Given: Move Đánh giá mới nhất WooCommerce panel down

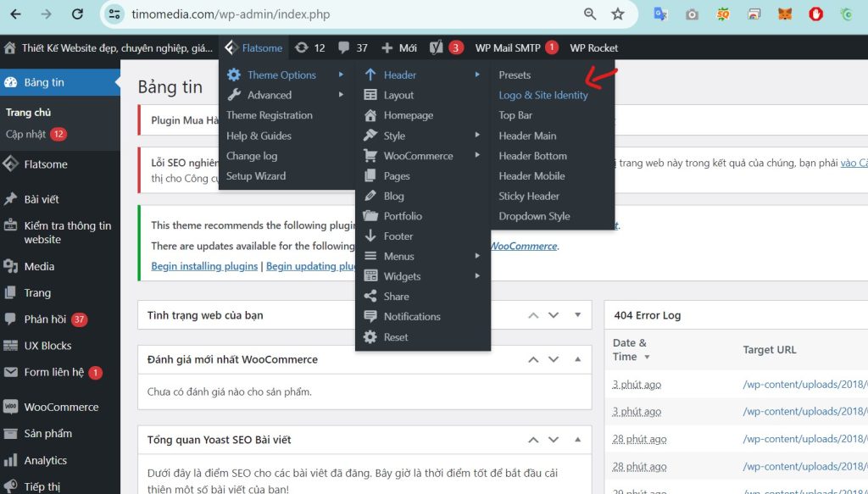Looking at the screenshot, I should click(x=554, y=359).
